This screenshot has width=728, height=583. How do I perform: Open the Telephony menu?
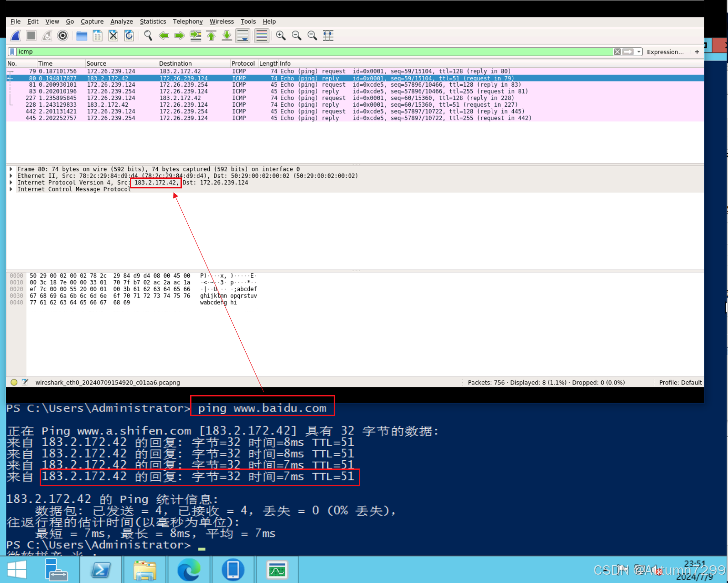(x=188, y=21)
